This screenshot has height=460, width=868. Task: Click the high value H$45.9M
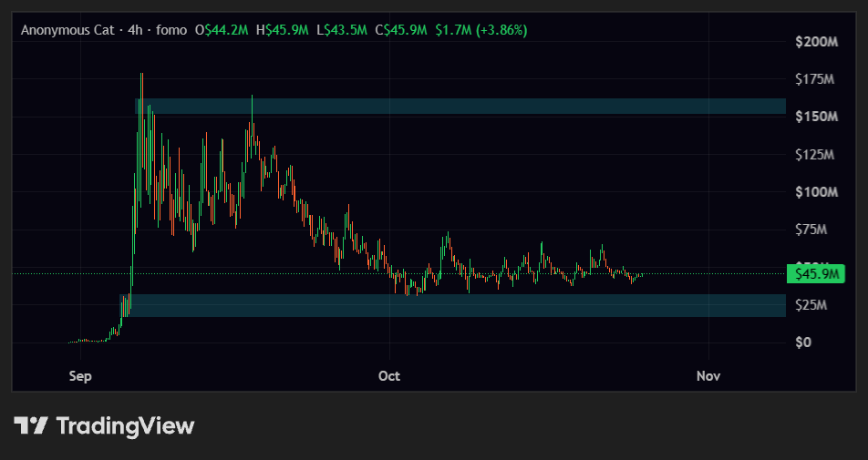point(283,30)
